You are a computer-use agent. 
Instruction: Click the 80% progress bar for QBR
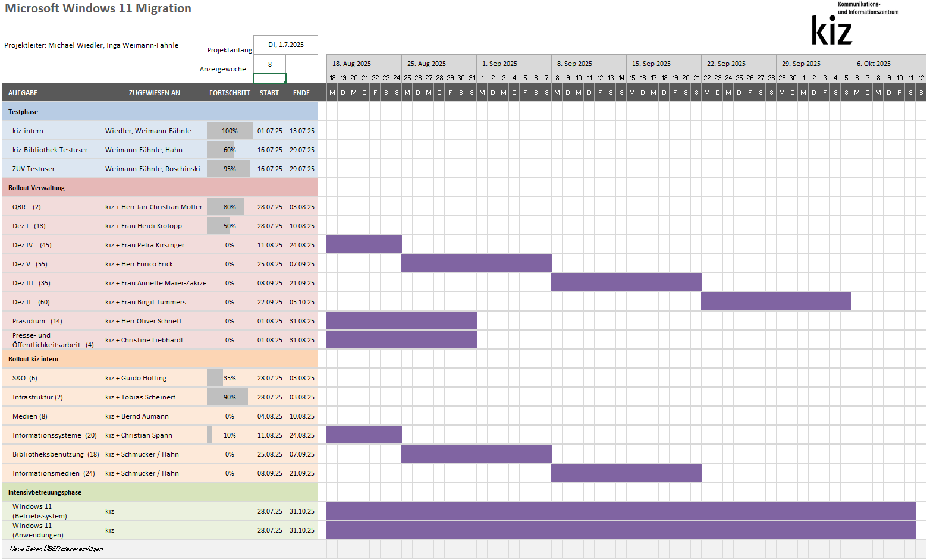click(225, 207)
